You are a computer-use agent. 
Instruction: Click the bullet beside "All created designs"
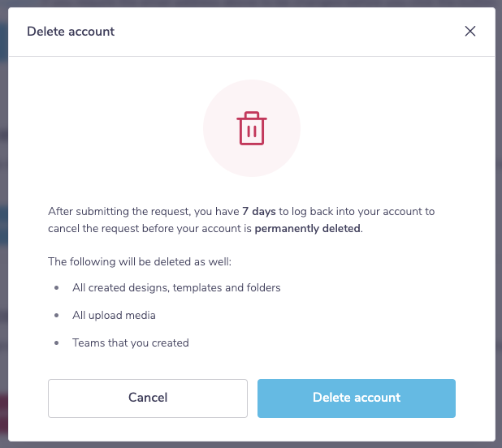[57, 288]
